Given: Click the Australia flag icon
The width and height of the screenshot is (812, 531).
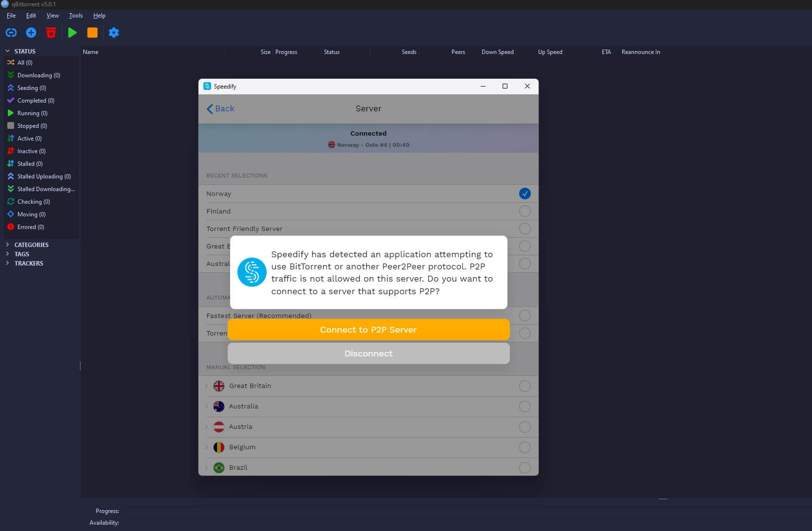Looking at the screenshot, I should point(219,407).
